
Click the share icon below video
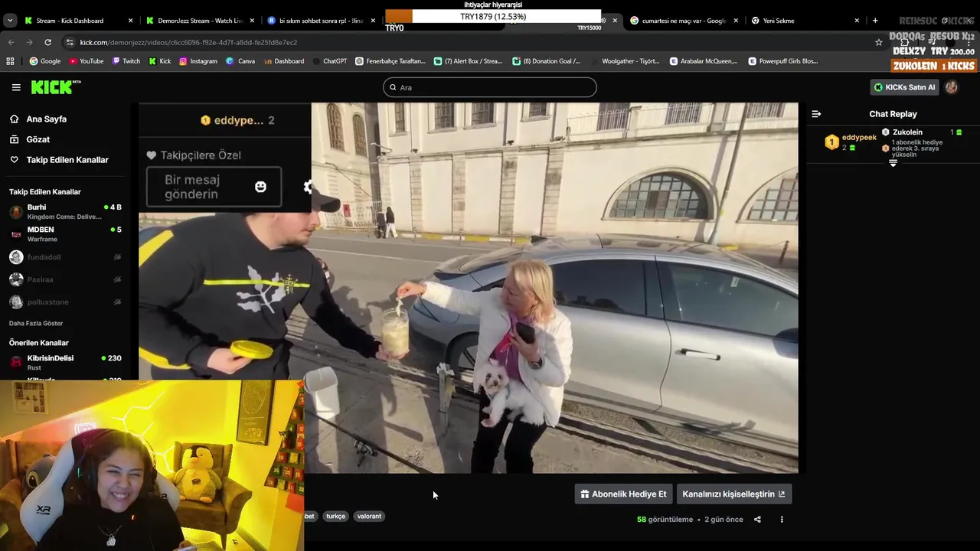point(757,520)
